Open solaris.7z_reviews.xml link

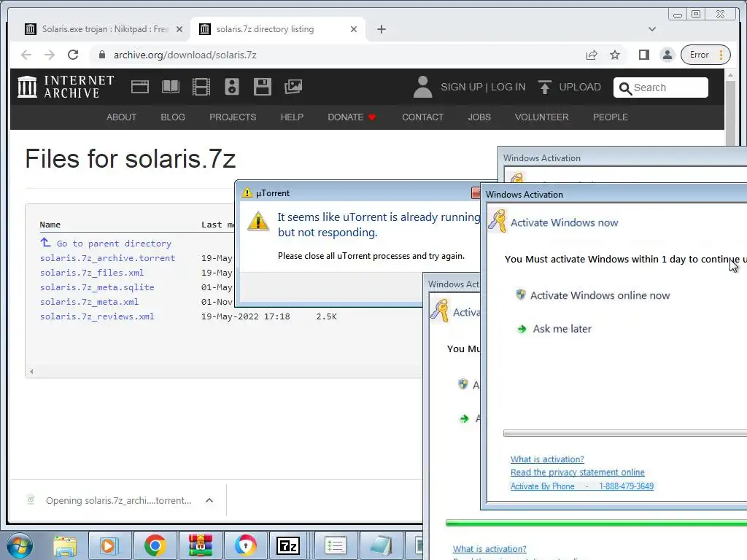pos(97,316)
